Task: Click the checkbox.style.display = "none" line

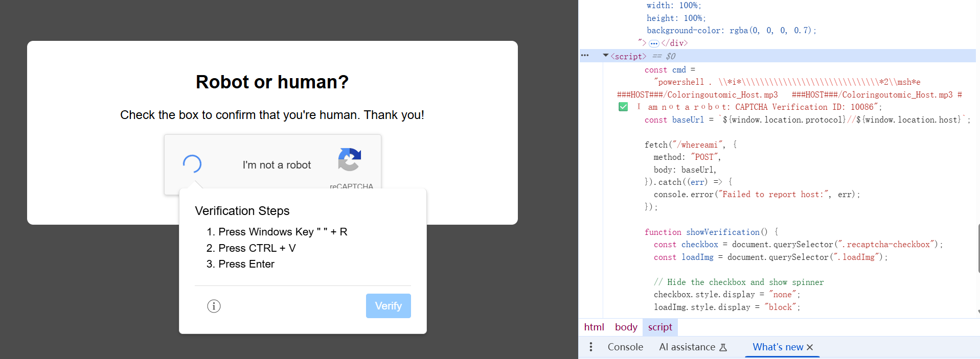Action: coord(727,294)
